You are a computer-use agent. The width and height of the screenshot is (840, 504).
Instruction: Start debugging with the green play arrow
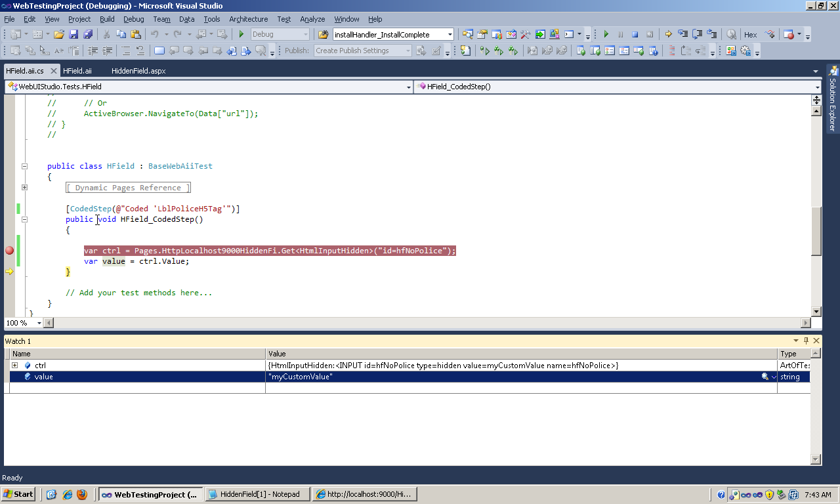click(241, 35)
